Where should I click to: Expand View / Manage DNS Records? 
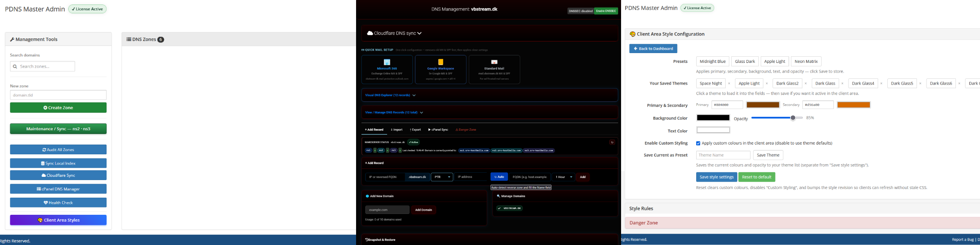coord(490,112)
